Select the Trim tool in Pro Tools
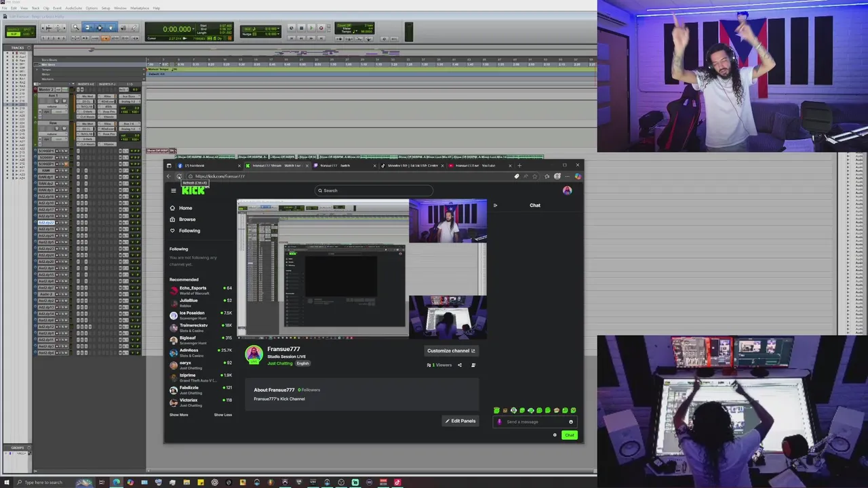The height and width of the screenshot is (488, 868). (x=87, y=27)
